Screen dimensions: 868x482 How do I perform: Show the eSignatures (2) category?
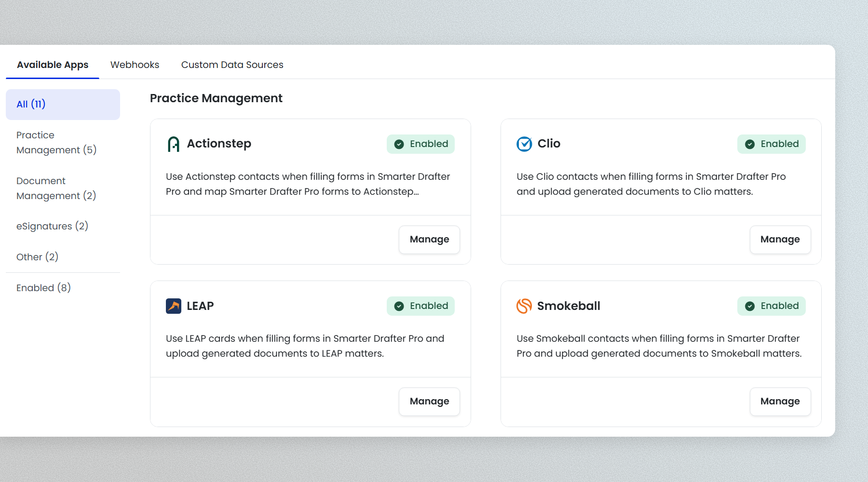pos(63,226)
